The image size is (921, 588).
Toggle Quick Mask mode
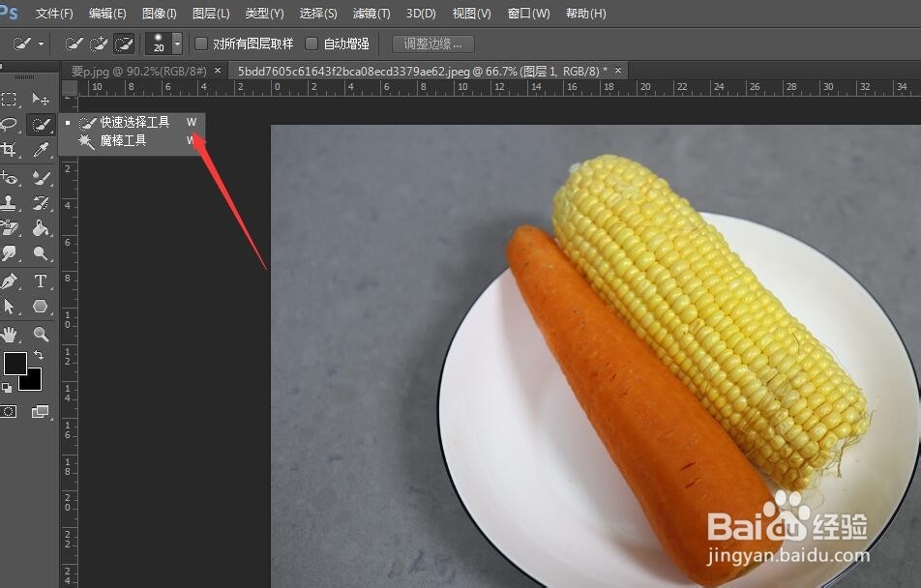pos(9,411)
